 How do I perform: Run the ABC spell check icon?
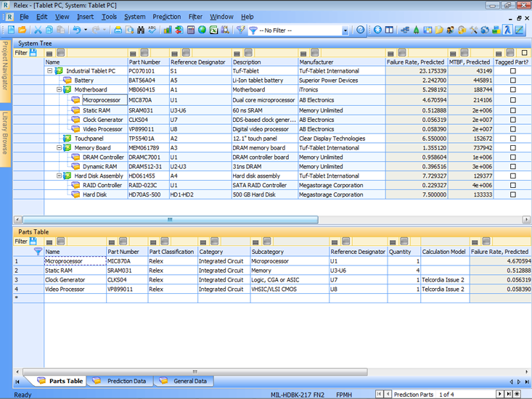click(152, 30)
